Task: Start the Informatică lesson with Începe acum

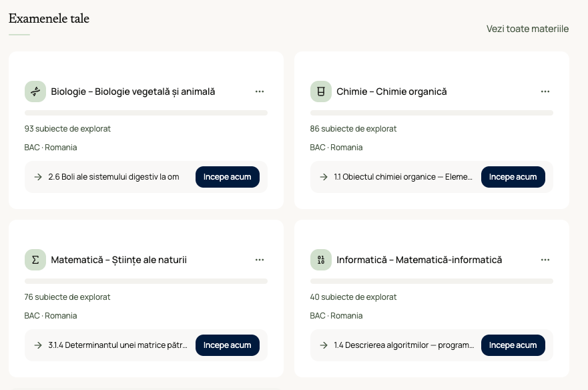Action: pyautogui.click(x=513, y=345)
